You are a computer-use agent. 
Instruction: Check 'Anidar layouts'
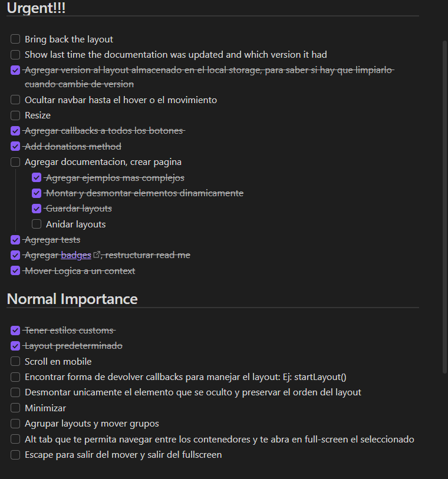(36, 224)
